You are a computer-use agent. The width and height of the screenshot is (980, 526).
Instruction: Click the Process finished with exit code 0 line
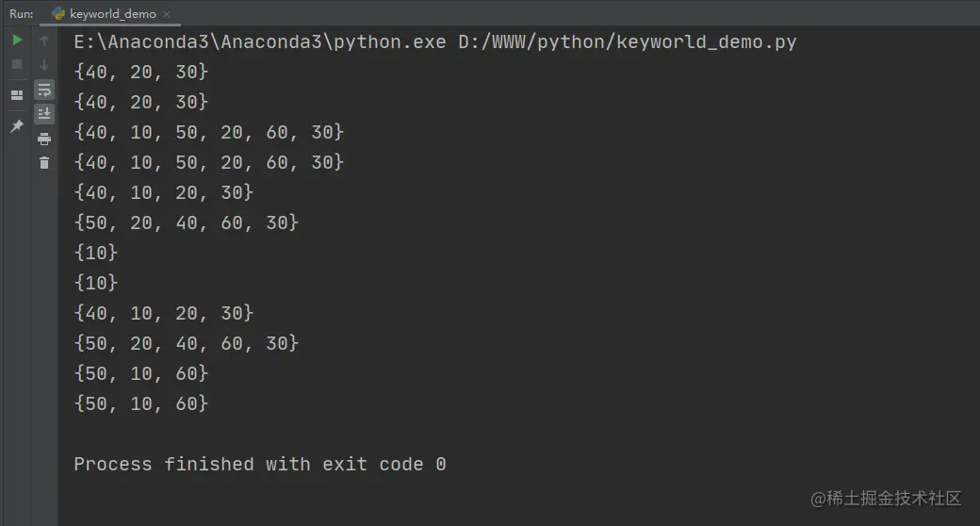point(260,464)
